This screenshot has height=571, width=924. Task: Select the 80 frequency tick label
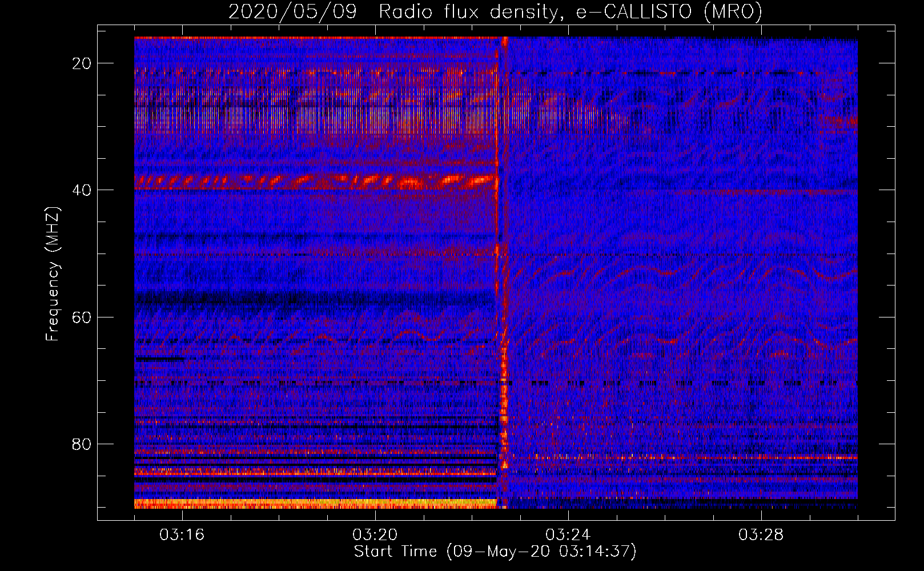coord(82,444)
